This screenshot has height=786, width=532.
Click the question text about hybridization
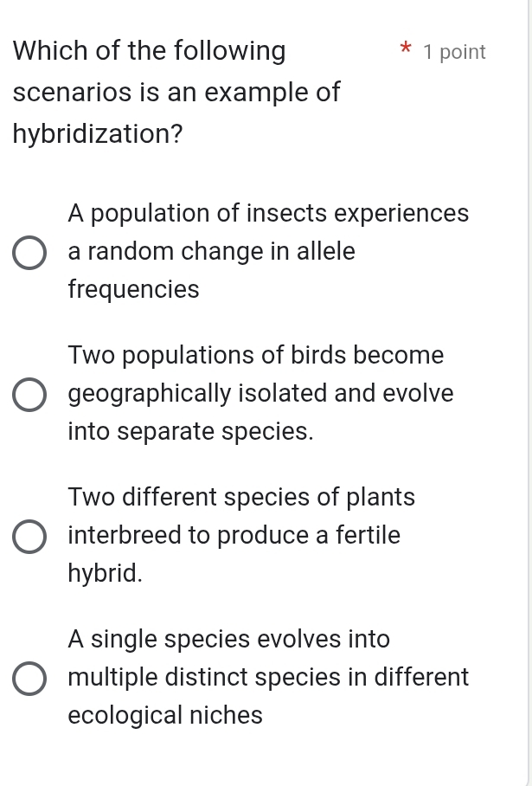(173, 91)
